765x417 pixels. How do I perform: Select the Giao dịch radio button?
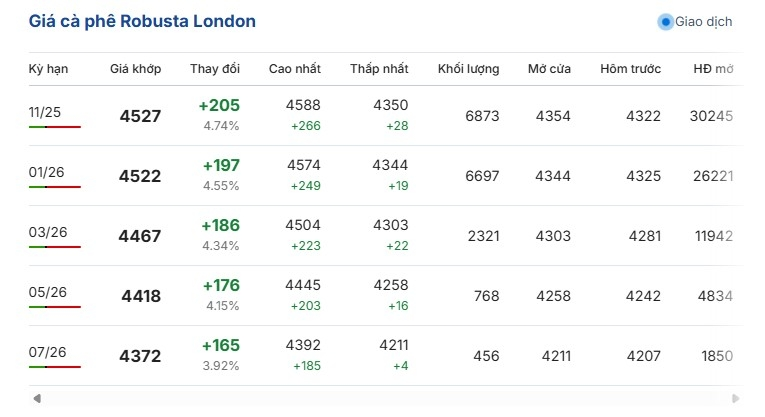(666, 21)
